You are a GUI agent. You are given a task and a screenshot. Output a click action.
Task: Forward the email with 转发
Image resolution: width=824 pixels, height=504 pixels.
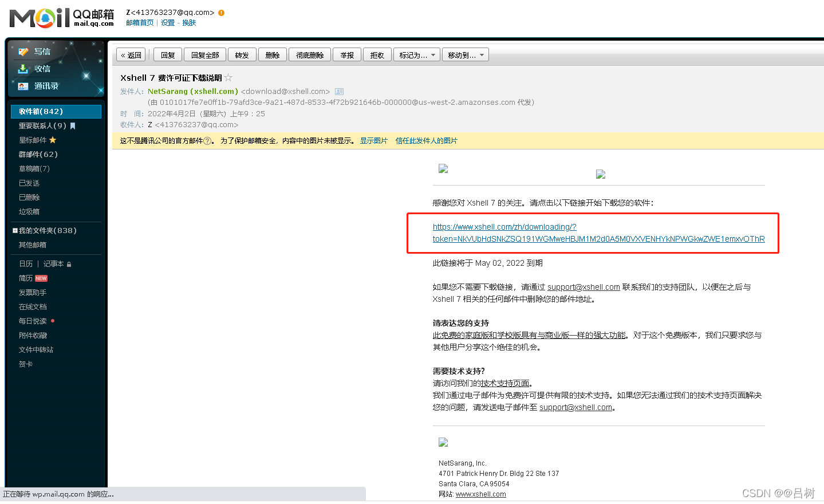(x=242, y=54)
